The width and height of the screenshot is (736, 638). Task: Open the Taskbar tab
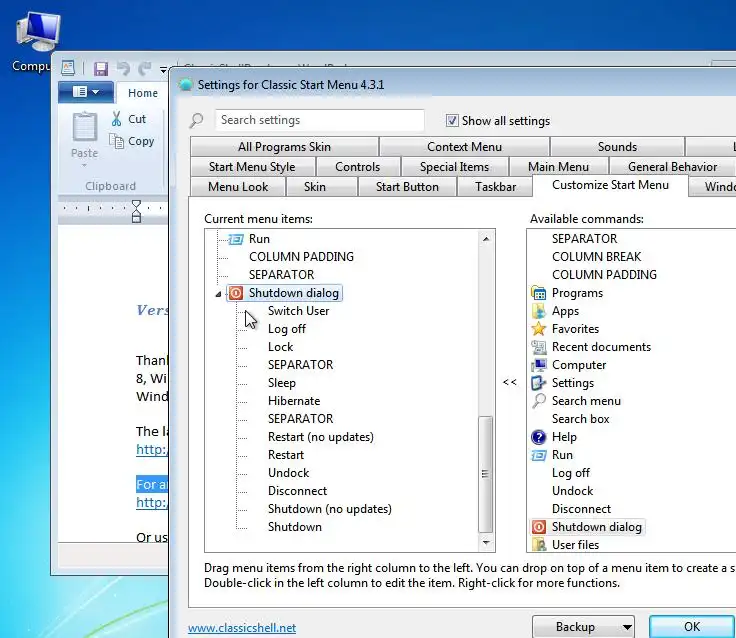point(495,187)
